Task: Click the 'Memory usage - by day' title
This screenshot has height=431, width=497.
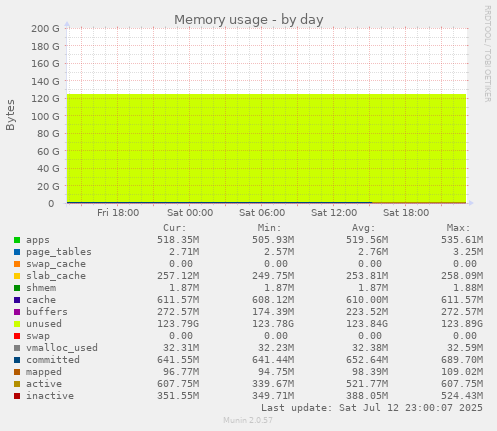Action: (249, 20)
